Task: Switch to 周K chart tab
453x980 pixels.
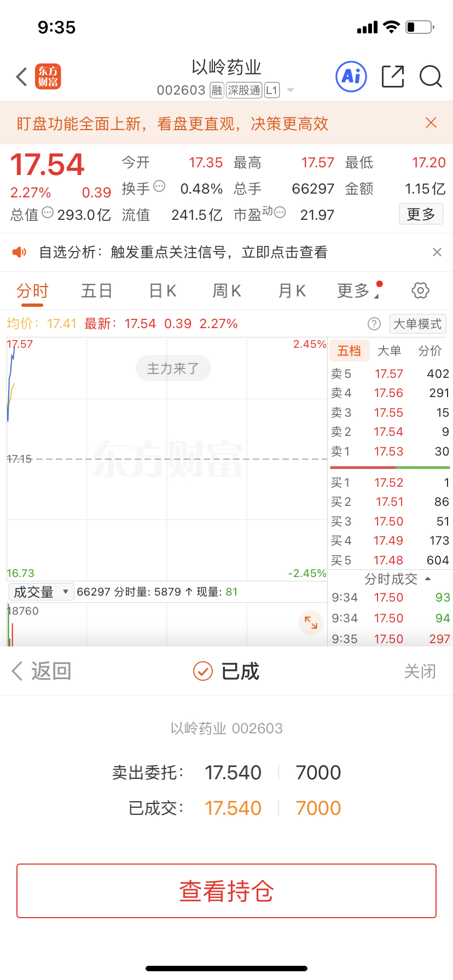Action: click(227, 290)
